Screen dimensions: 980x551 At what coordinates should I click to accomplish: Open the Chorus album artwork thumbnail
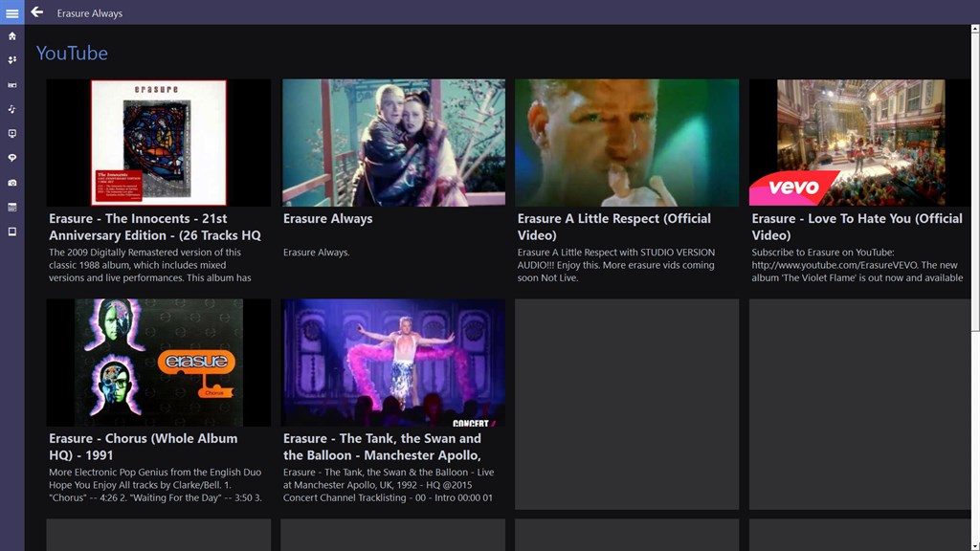coord(159,363)
